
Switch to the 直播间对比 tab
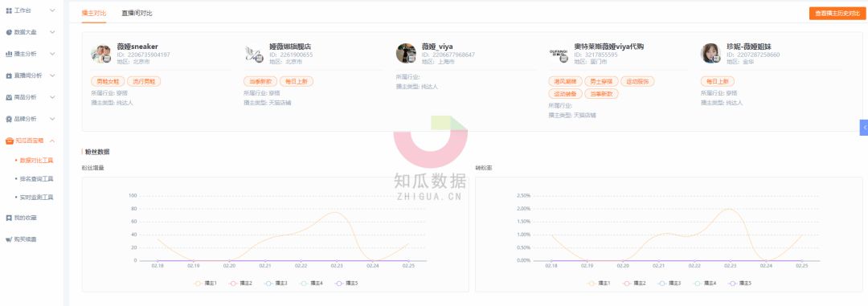(x=137, y=13)
